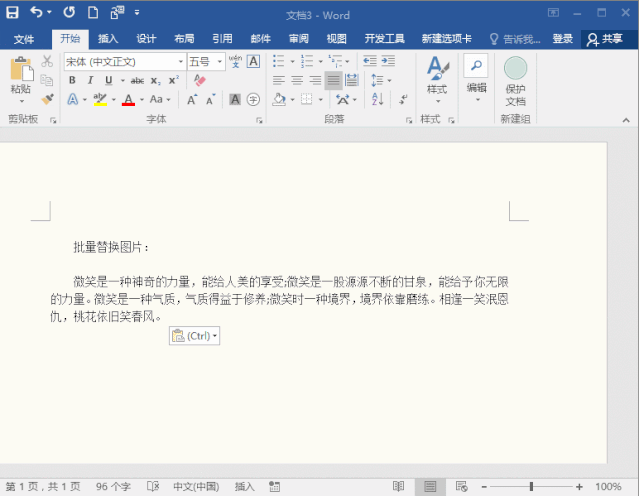
Task: Justify paragraph text
Action: [333, 80]
